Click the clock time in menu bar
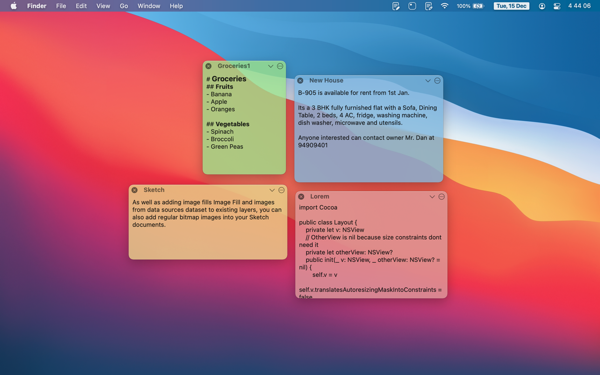 (x=579, y=6)
